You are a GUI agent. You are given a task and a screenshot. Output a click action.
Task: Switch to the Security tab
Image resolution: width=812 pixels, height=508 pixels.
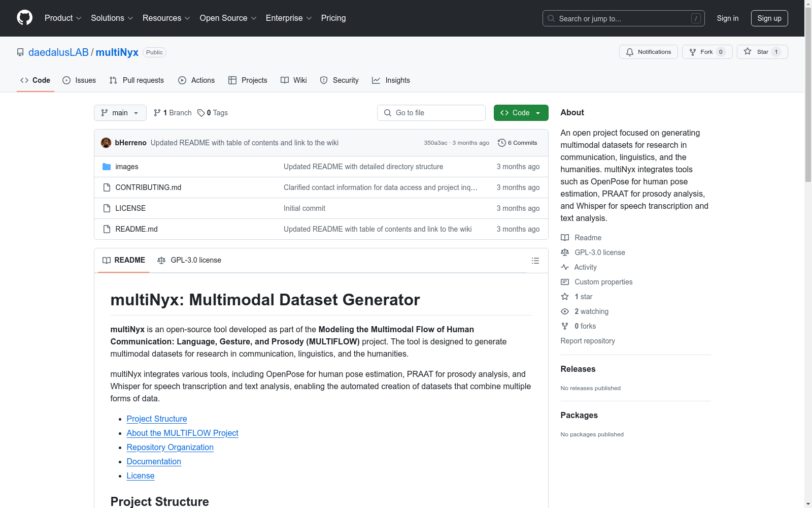pos(340,80)
